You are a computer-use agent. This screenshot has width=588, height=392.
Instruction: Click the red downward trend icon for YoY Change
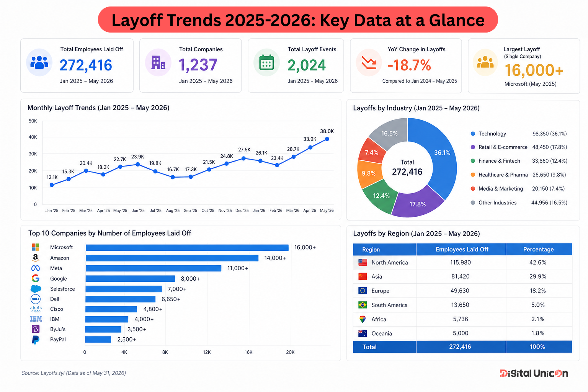(369, 63)
